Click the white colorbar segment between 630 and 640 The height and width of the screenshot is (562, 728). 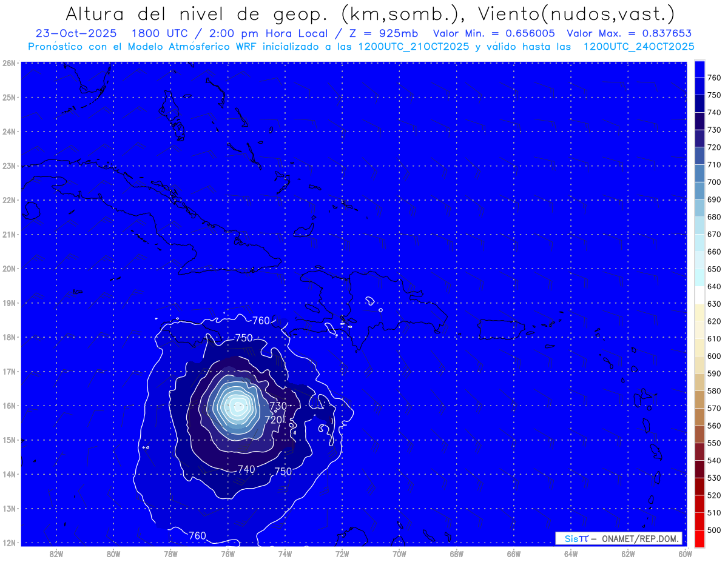699,295
